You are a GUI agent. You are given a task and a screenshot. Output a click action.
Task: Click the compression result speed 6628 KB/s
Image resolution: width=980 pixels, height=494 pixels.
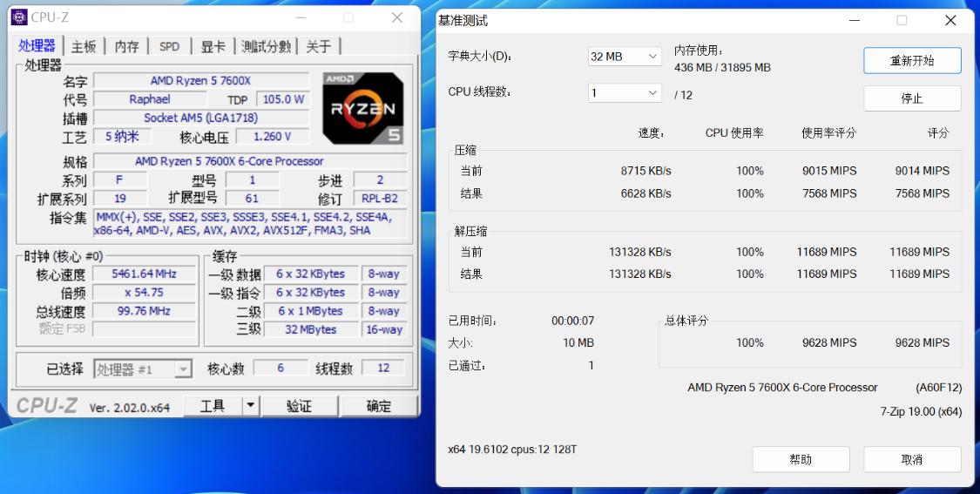point(645,193)
